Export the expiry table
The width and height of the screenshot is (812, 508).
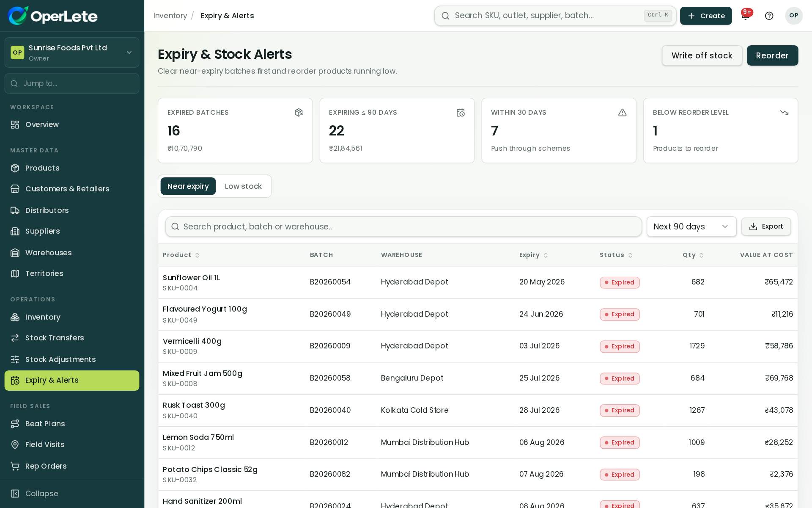click(x=766, y=226)
